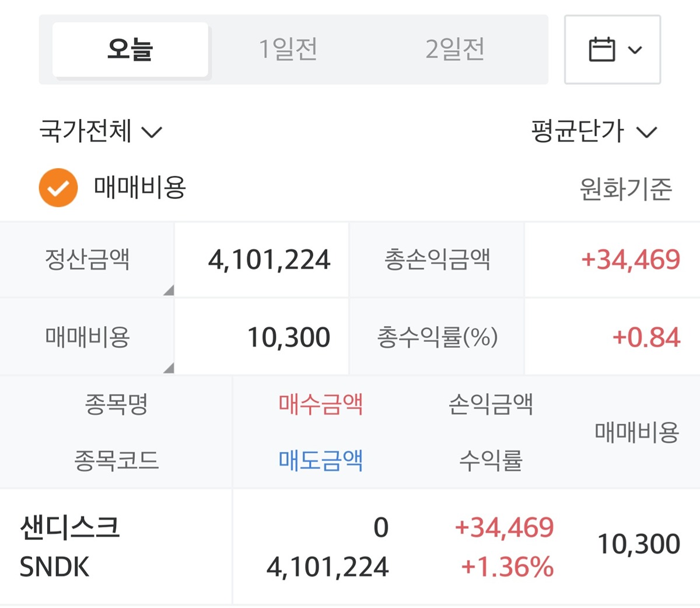Open the calendar date picker
This screenshot has height=608, width=700.
tap(602, 50)
